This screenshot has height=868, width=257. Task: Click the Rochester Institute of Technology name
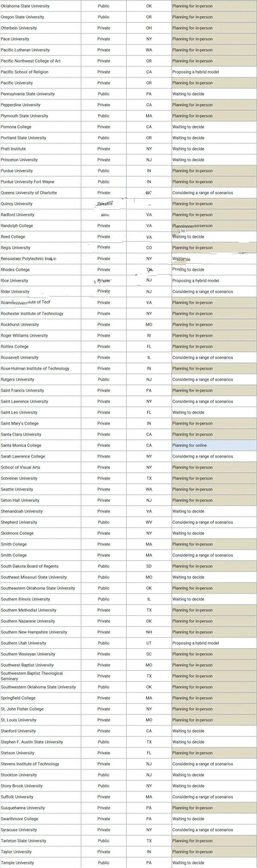[32, 313]
